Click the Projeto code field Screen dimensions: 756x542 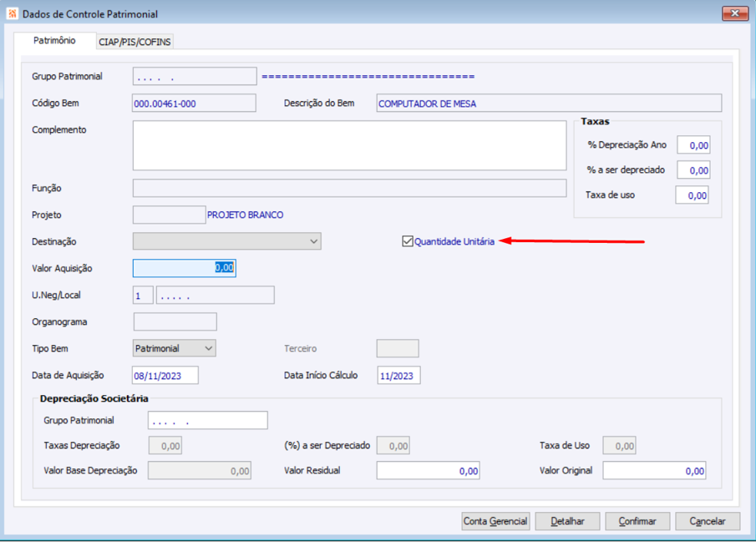click(170, 215)
